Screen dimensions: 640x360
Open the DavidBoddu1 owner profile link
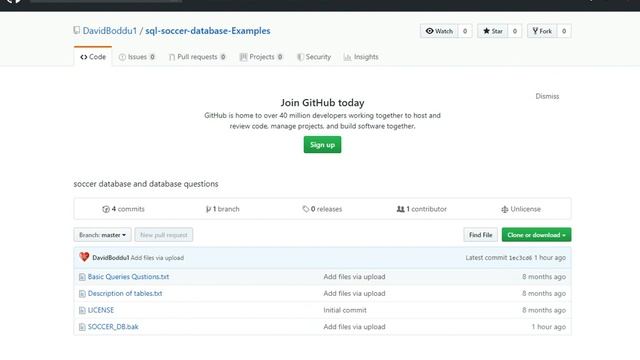pyautogui.click(x=109, y=31)
